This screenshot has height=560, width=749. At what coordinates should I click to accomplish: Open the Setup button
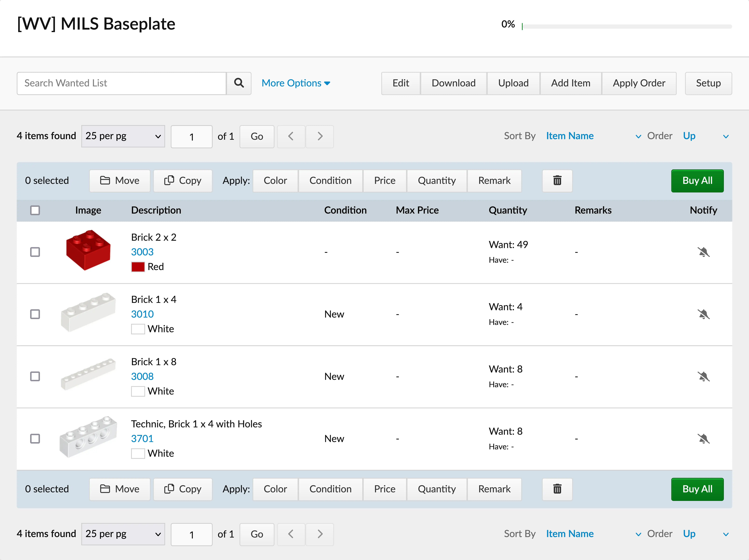click(708, 83)
